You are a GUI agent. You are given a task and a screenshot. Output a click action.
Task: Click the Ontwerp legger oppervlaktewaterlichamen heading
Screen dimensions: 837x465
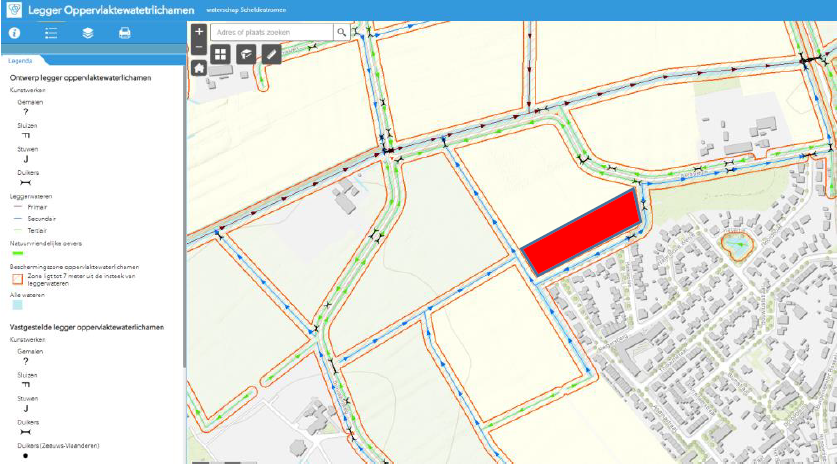pyautogui.click(x=80, y=78)
